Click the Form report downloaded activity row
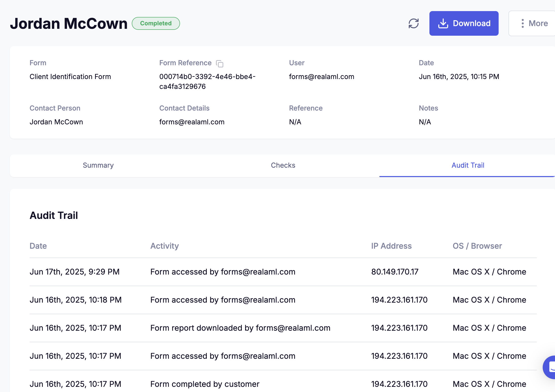This screenshot has height=392, width=555. 240,328
